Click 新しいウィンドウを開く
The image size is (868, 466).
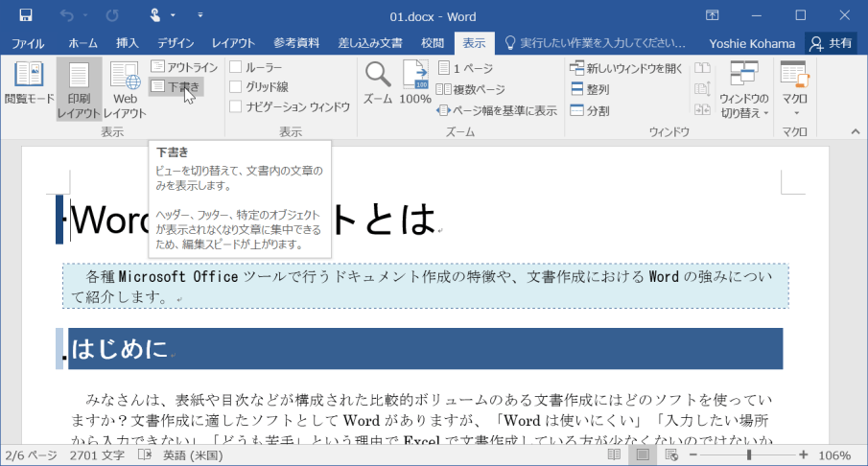pos(626,68)
